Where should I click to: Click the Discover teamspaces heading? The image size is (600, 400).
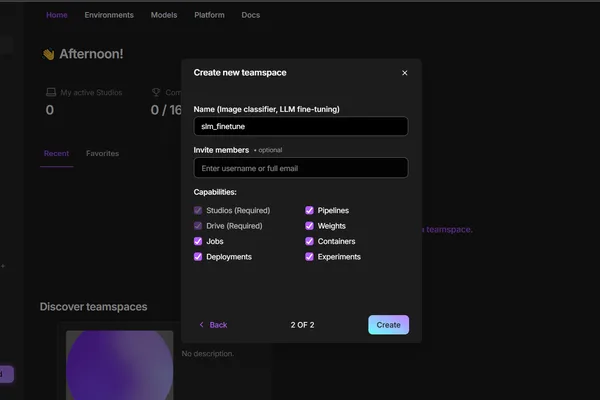coord(93,307)
